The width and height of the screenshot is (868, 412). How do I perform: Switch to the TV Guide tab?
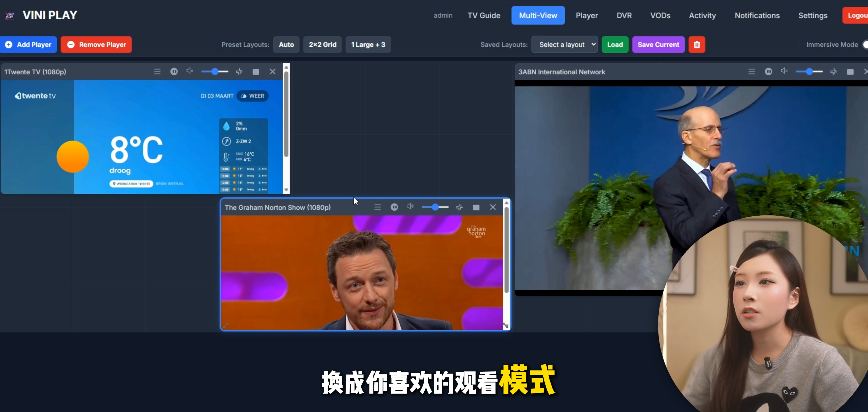pos(484,16)
